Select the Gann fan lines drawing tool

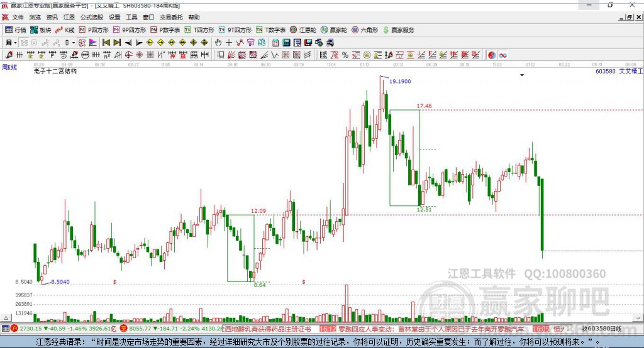231,55
